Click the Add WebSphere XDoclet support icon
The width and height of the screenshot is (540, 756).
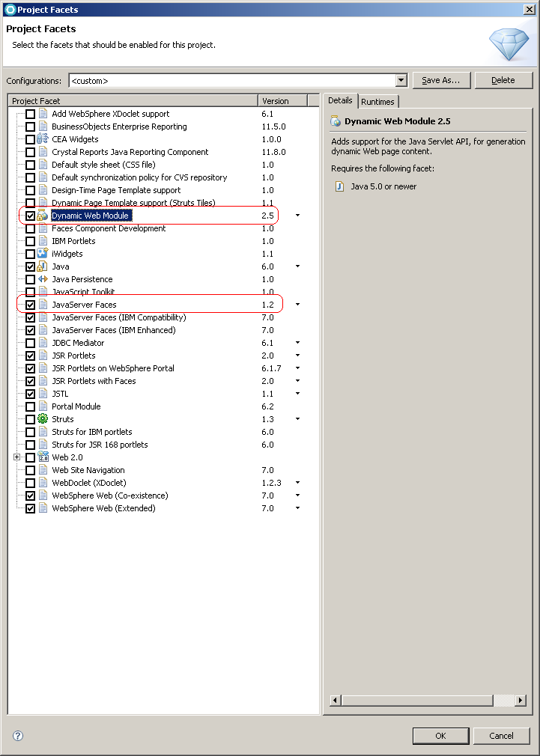pos(43,114)
